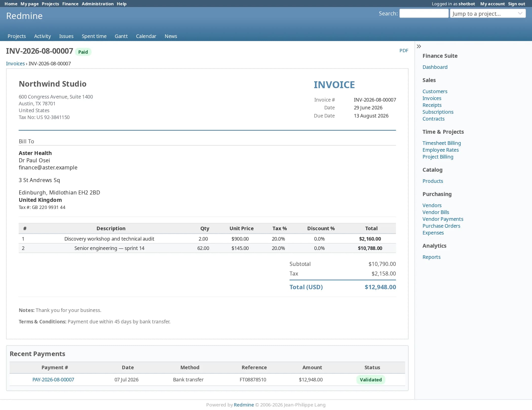Switch to the Activity tab
The width and height of the screenshot is (532, 410).
coord(43,36)
